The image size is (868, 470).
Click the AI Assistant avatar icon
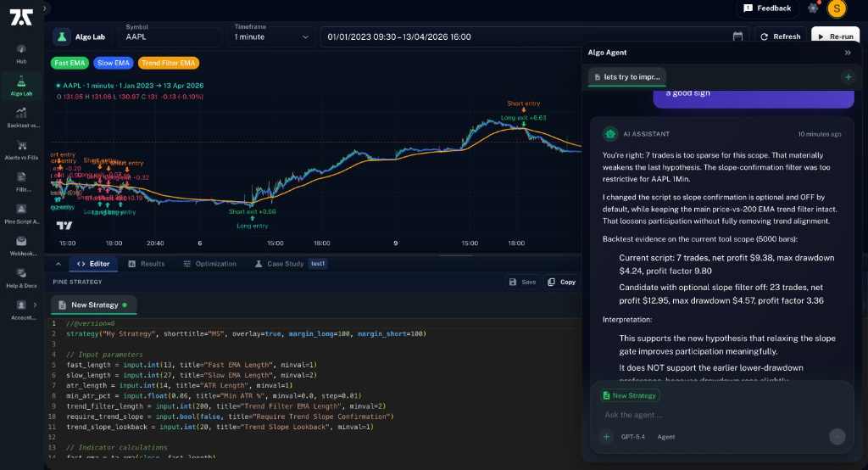coord(610,133)
